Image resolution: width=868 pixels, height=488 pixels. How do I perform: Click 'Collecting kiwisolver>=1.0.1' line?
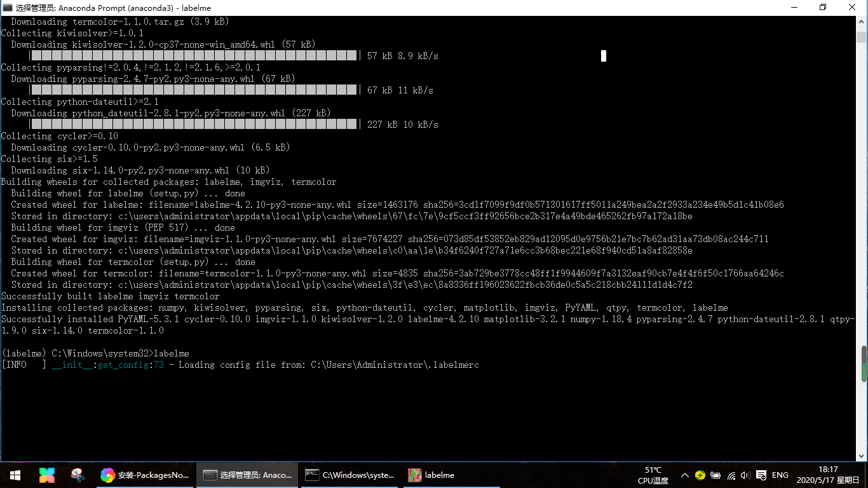click(72, 33)
